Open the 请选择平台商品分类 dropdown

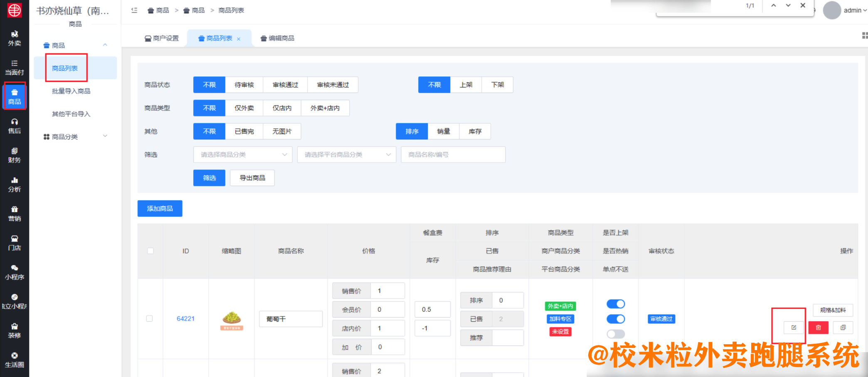tap(346, 154)
